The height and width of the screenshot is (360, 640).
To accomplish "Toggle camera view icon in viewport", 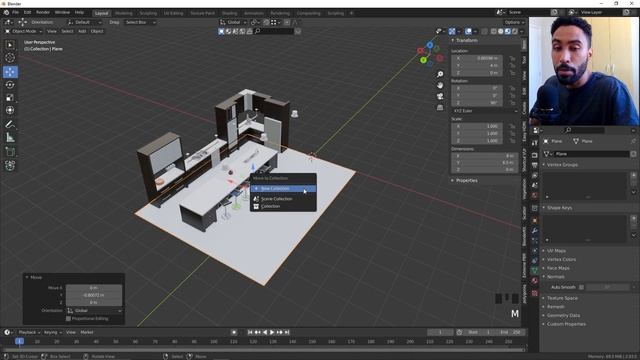I will point(440,96).
